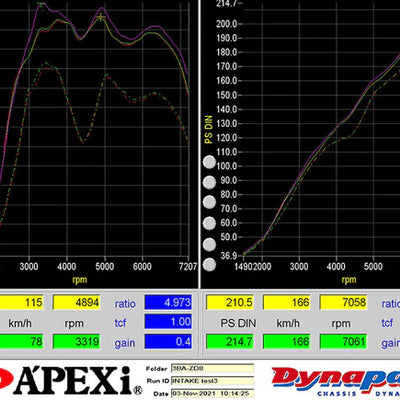Click the round gray button left of 1490
Image resolution: width=400 pixels, height=400 pixels.
click(x=209, y=265)
